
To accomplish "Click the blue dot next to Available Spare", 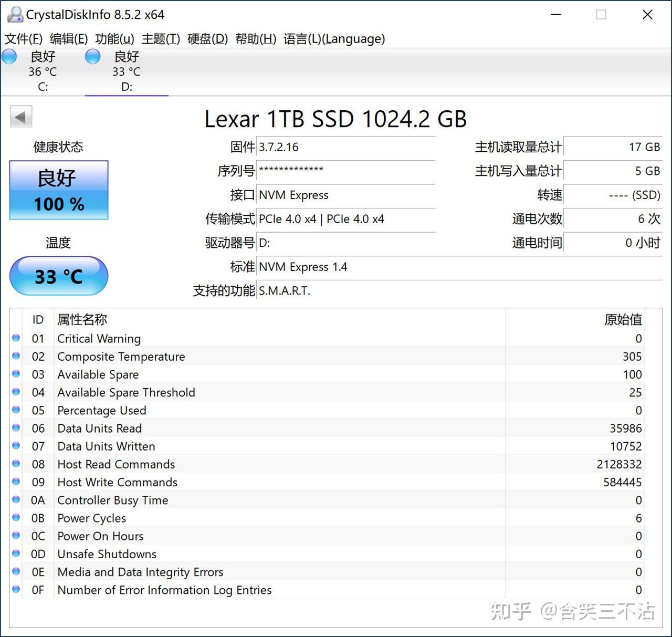I will (x=16, y=374).
